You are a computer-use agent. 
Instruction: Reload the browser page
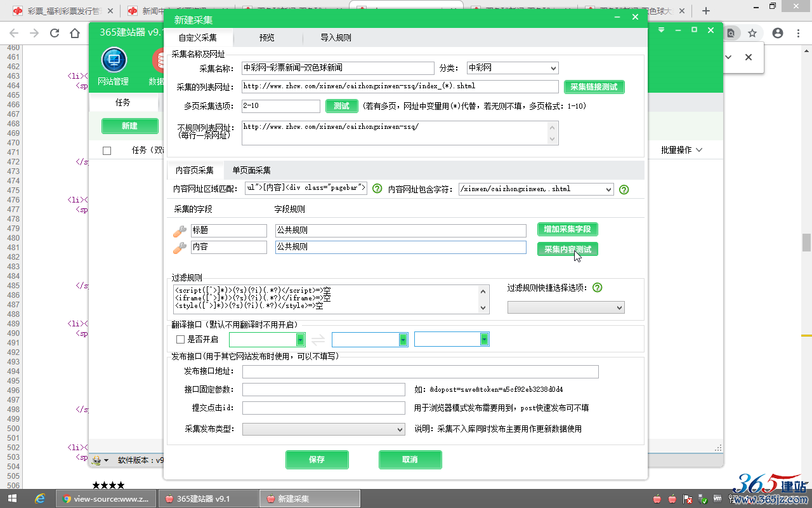(55, 33)
